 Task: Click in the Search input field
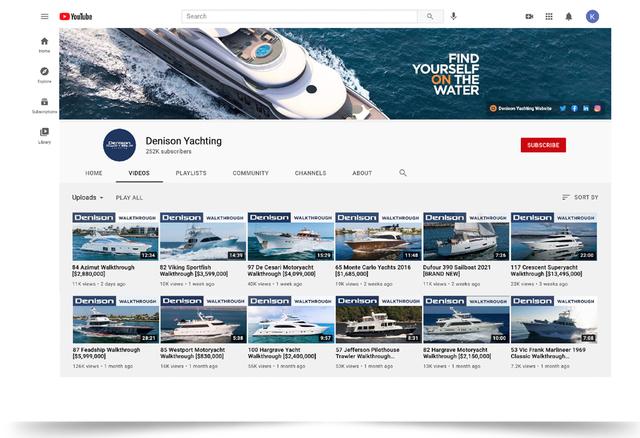click(300, 16)
